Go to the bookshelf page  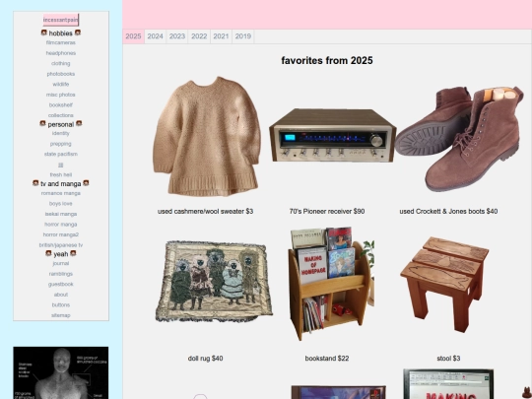[61, 105]
